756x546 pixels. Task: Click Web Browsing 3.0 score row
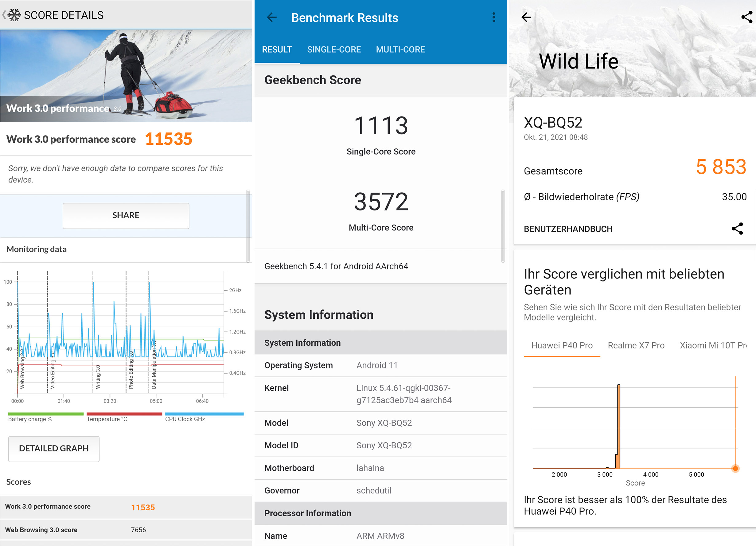126,530
